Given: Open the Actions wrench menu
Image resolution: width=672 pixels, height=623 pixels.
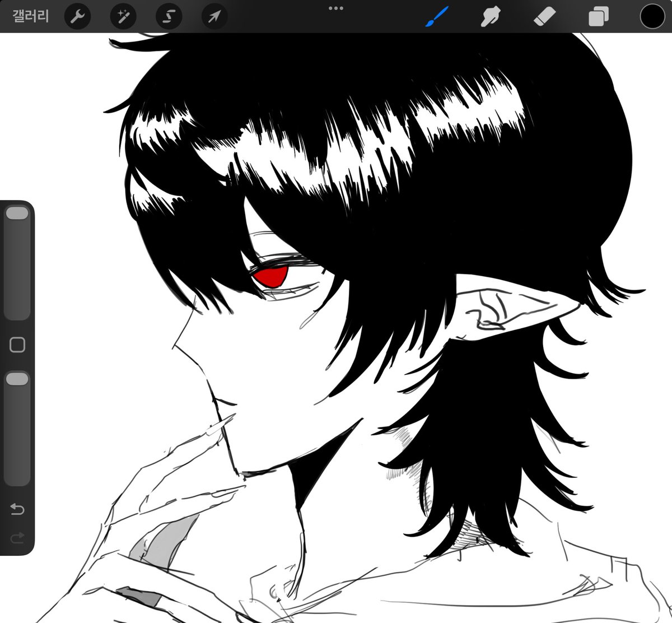Looking at the screenshot, I should click(77, 17).
